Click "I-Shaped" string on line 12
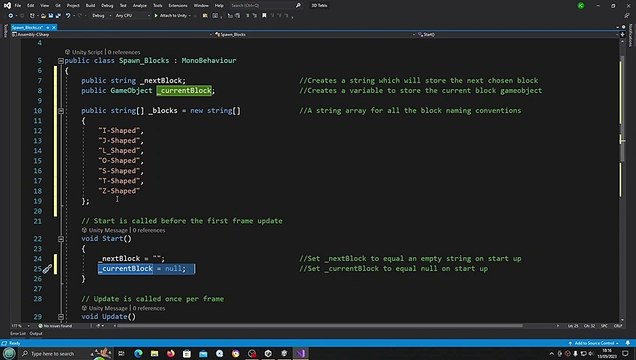The width and height of the screenshot is (636, 360). pyautogui.click(x=119, y=131)
